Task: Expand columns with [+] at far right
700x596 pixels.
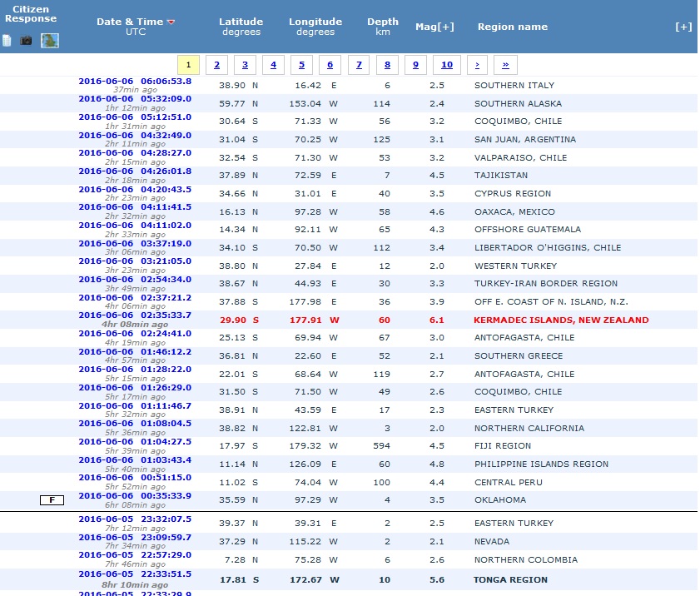Action: pyautogui.click(x=683, y=27)
